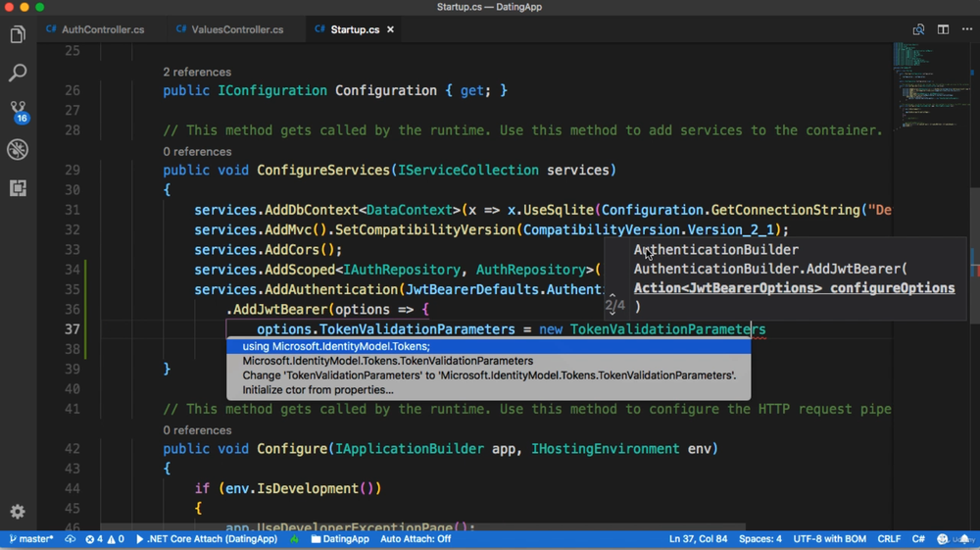Show next signature overload below 2/4

(x=612, y=313)
